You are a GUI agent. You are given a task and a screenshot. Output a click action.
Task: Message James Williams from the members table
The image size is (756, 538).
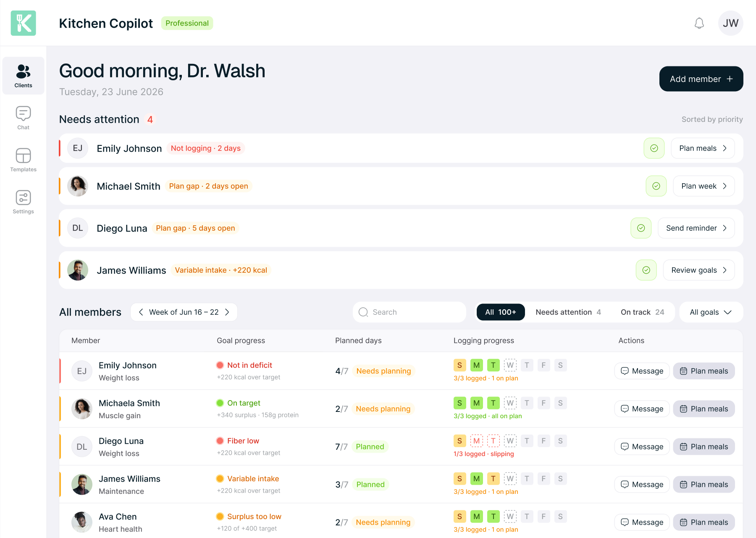[x=642, y=485]
